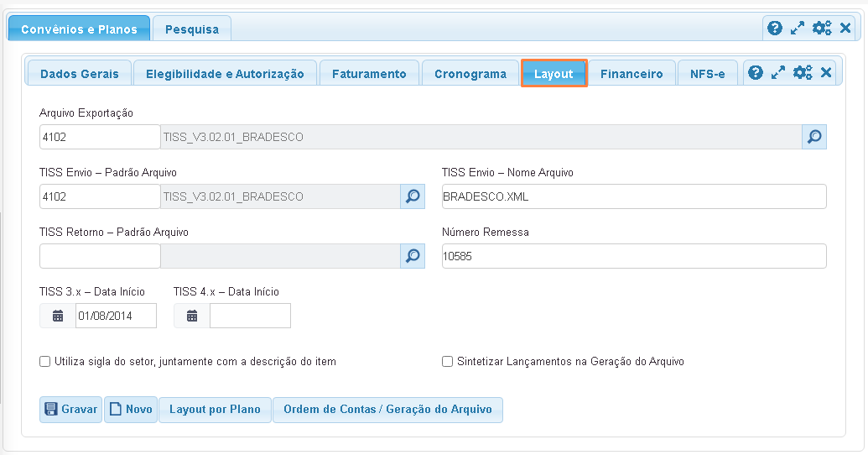Image resolution: width=868 pixels, height=455 pixels.
Task: Click the Layout por Plano button
Action: click(215, 410)
